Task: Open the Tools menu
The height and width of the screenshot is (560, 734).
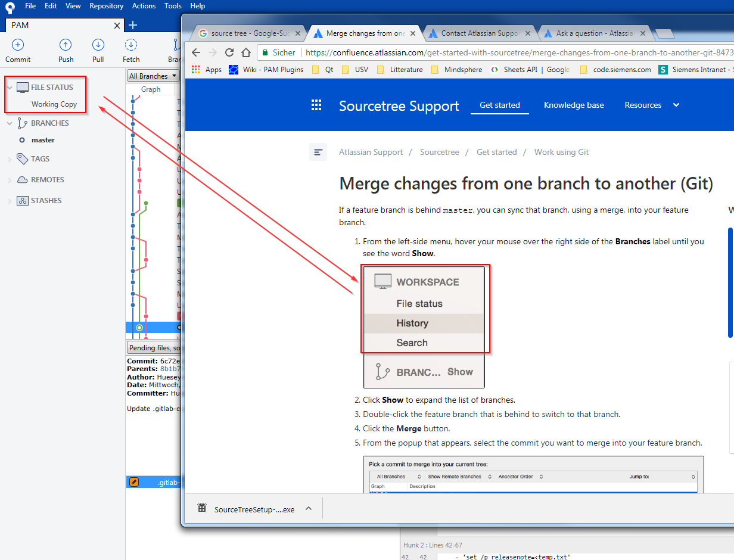Action: 173,6
